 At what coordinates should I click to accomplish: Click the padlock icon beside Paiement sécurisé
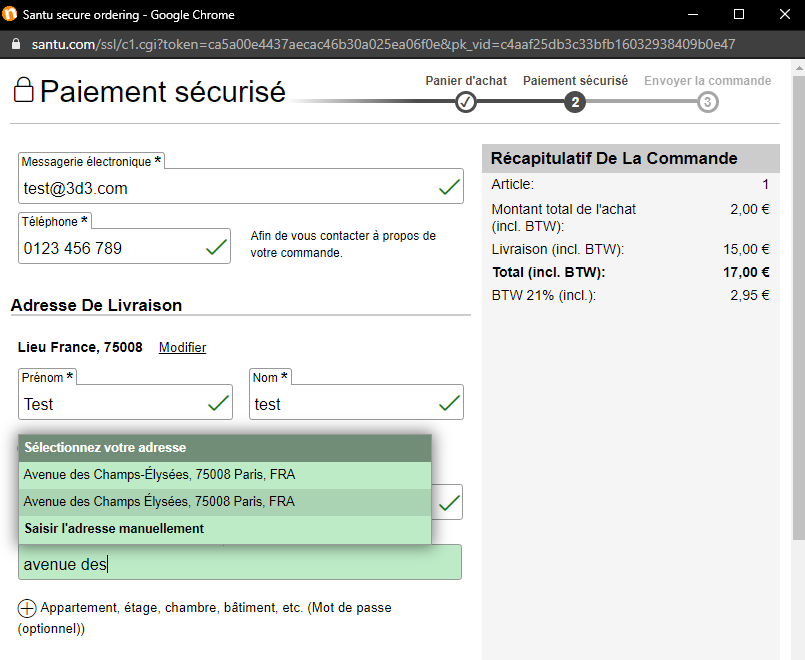(22, 91)
